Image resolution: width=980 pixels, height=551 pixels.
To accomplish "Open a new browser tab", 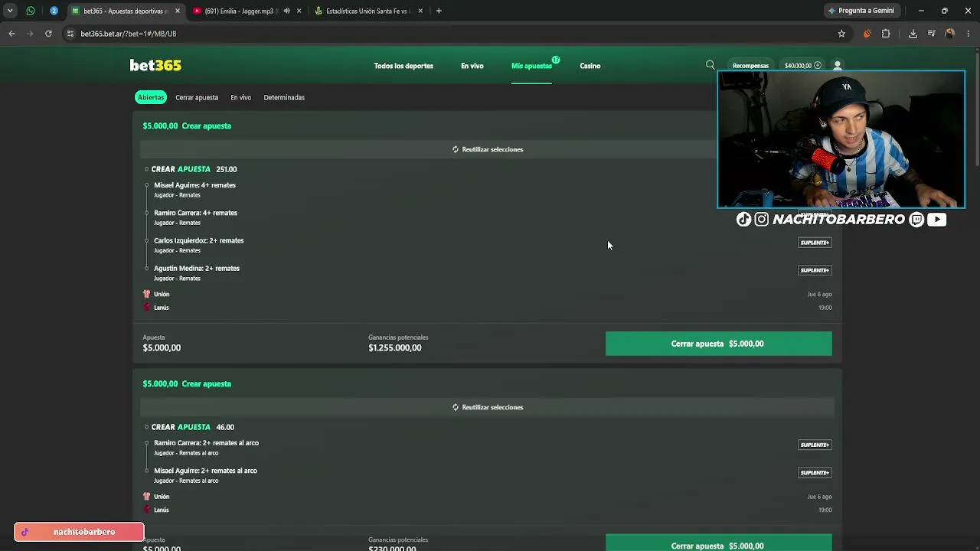I will [439, 11].
